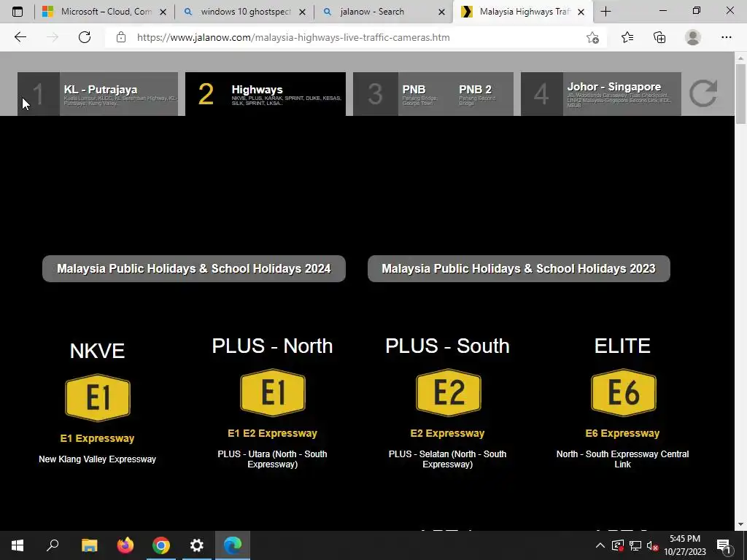747x560 pixels.
Task: Switch to windows 10 ghostspectre tab
Action: (245, 12)
